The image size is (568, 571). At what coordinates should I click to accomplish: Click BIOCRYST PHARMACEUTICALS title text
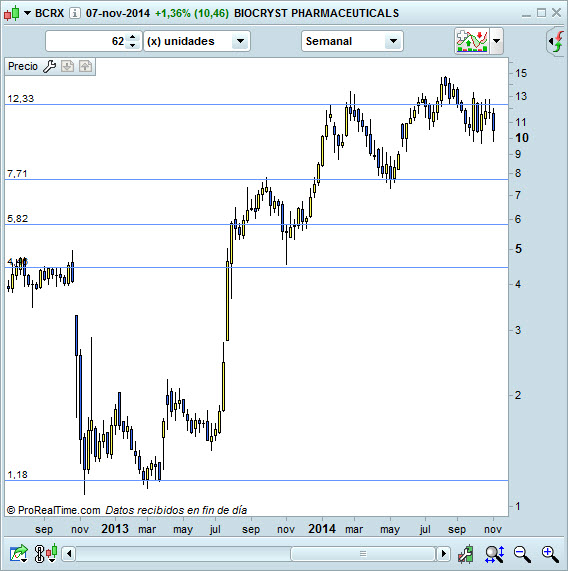[x=316, y=13]
